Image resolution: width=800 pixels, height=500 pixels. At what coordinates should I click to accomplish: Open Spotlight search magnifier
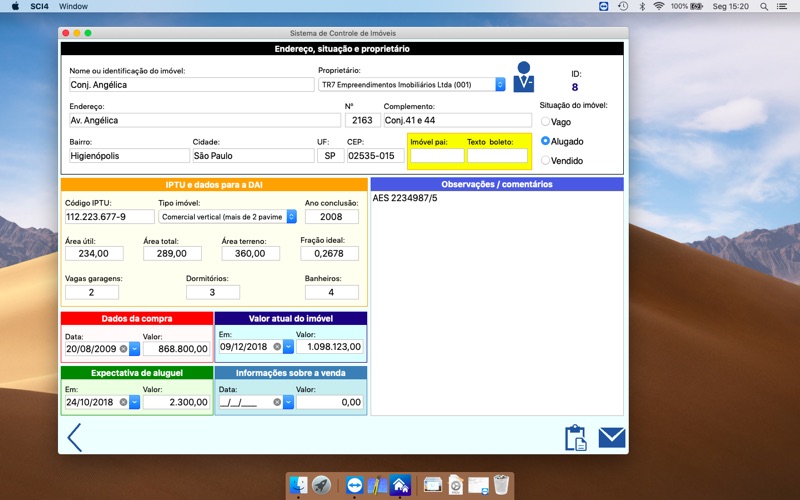coord(764,6)
